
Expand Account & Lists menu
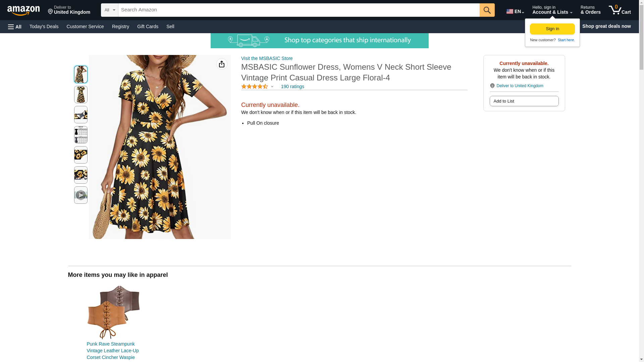[552, 10]
